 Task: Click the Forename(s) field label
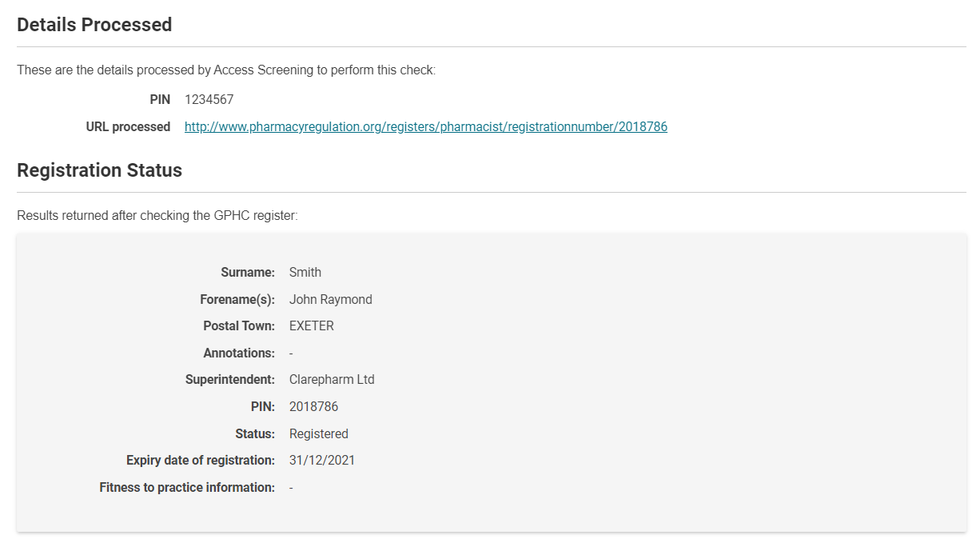pos(237,300)
